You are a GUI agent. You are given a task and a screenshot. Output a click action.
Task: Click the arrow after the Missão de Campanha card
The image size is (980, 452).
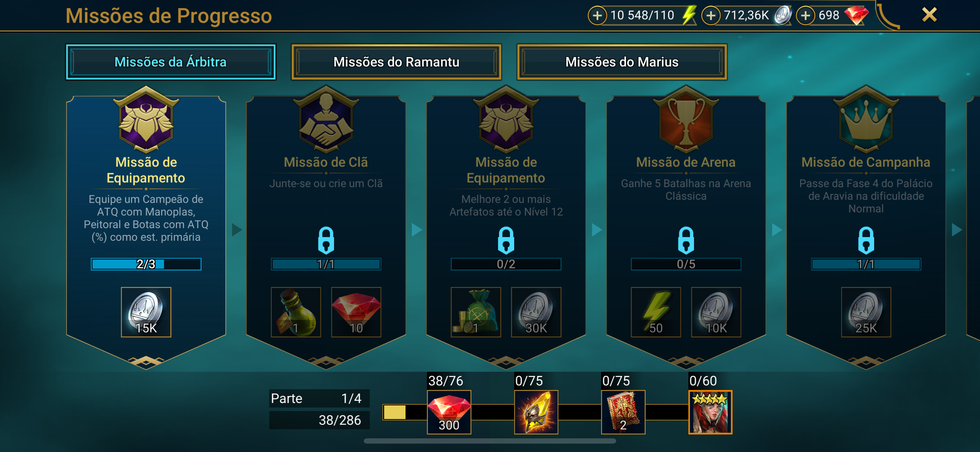pyautogui.click(x=957, y=230)
